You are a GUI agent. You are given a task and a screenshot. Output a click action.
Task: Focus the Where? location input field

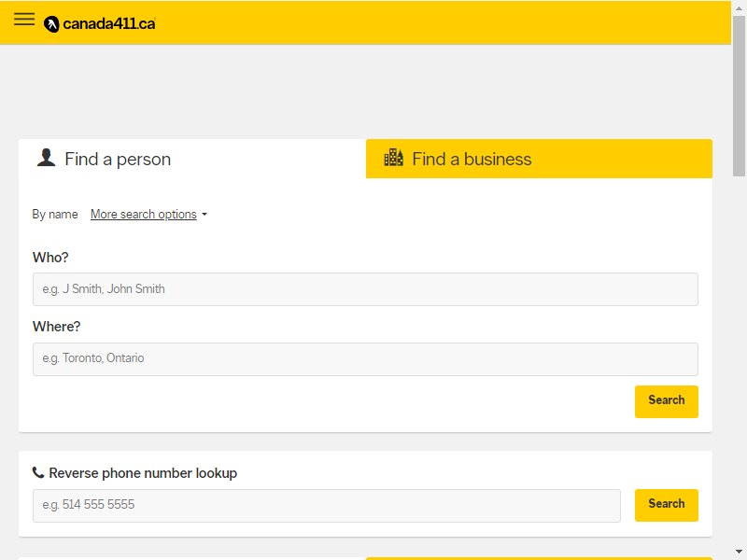click(x=365, y=358)
